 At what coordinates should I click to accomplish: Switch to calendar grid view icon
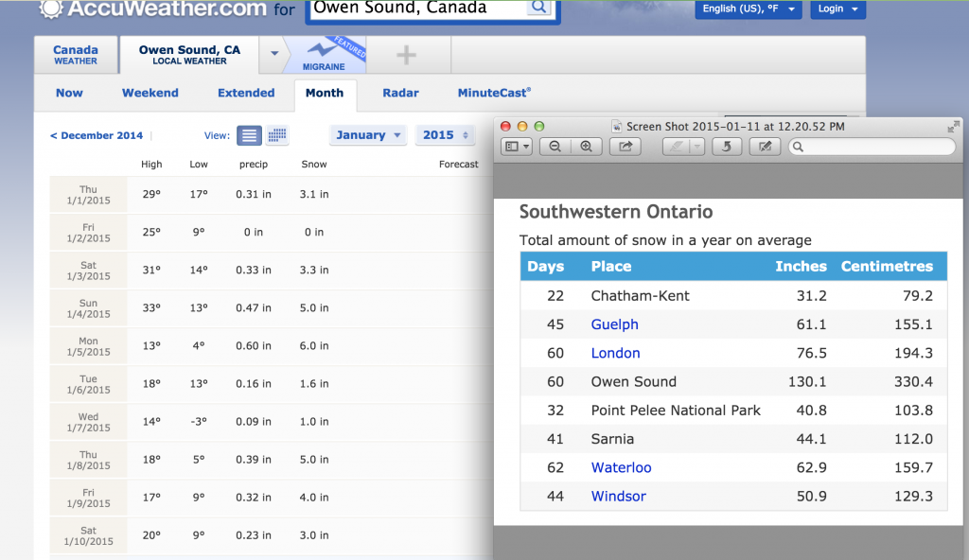(x=277, y=135)
